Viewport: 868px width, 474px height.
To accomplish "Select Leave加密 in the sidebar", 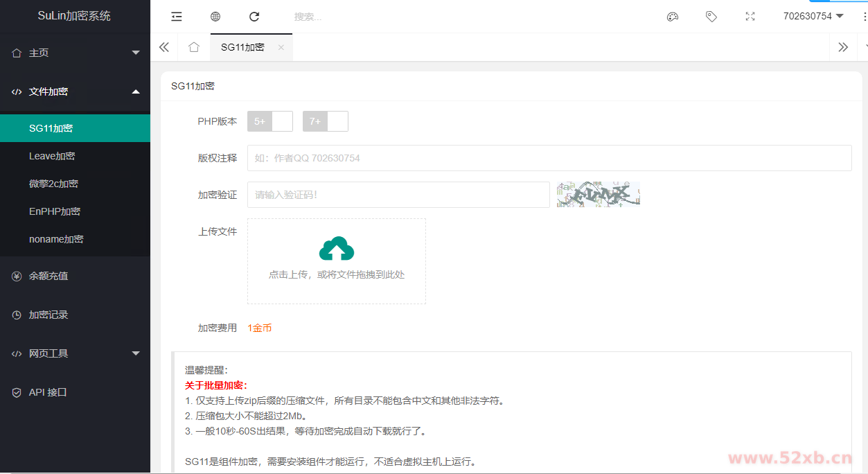I will [52, 156].
